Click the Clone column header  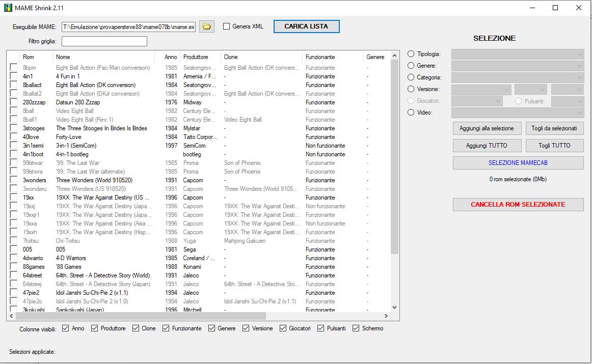coord(261,57)
